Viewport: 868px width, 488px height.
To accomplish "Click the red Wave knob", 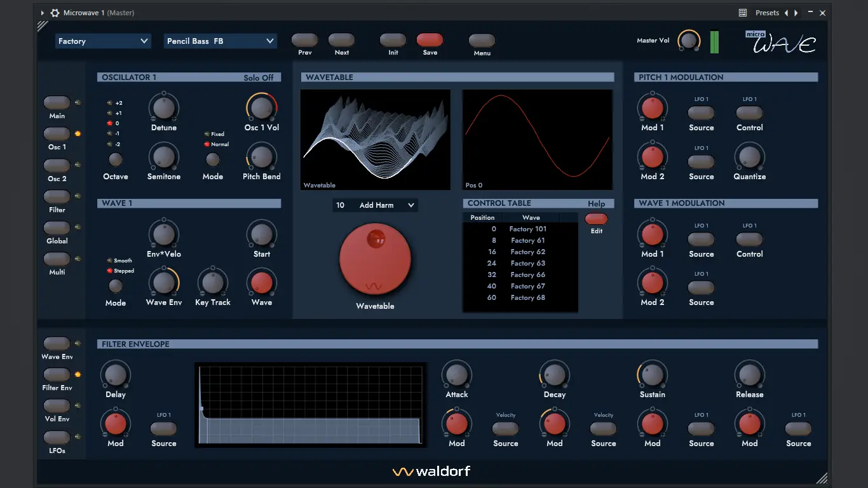I will tap(262, 282).
